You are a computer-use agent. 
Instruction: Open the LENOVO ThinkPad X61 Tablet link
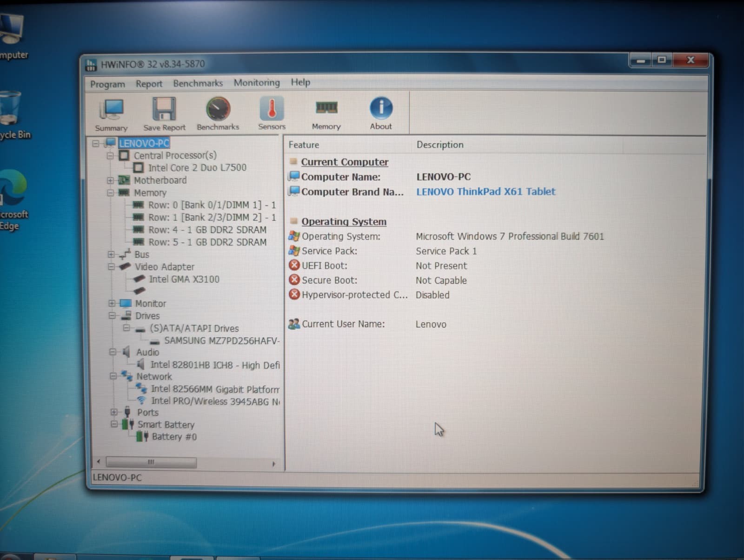click(485, 192)
